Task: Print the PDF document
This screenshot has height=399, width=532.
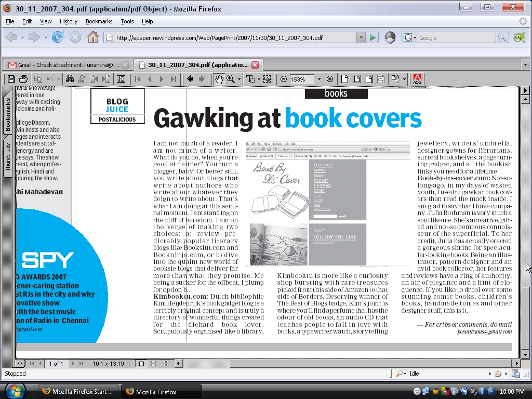Action: pyautogui.click(x=23, y=79)
